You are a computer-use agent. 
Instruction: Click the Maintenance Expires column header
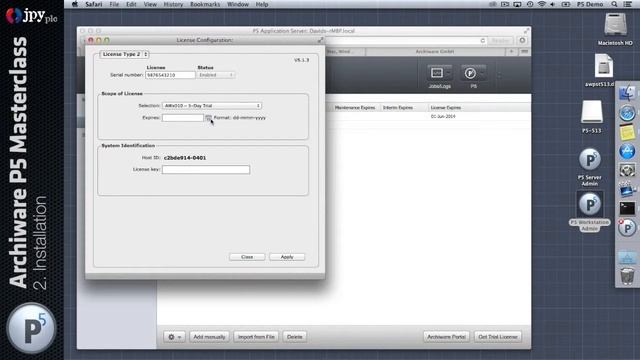pyautogui.click(x=355, y=108)
